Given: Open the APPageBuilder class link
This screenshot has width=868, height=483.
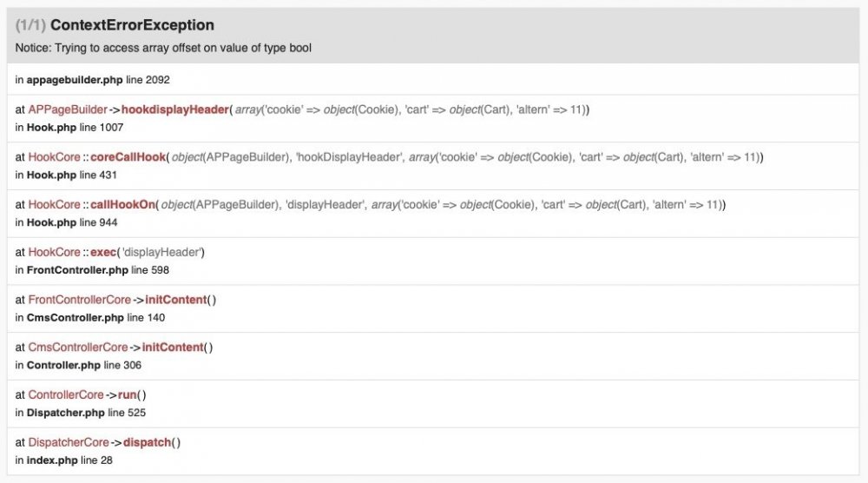Looking at the screenshot, I should [67, 109].
